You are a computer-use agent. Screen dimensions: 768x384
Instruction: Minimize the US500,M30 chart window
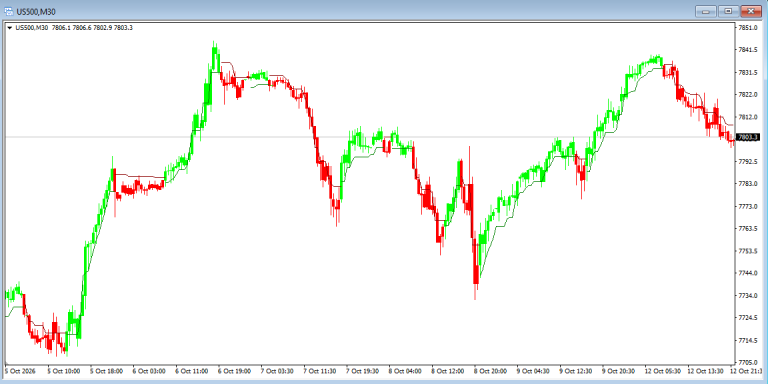coord(706,11)
